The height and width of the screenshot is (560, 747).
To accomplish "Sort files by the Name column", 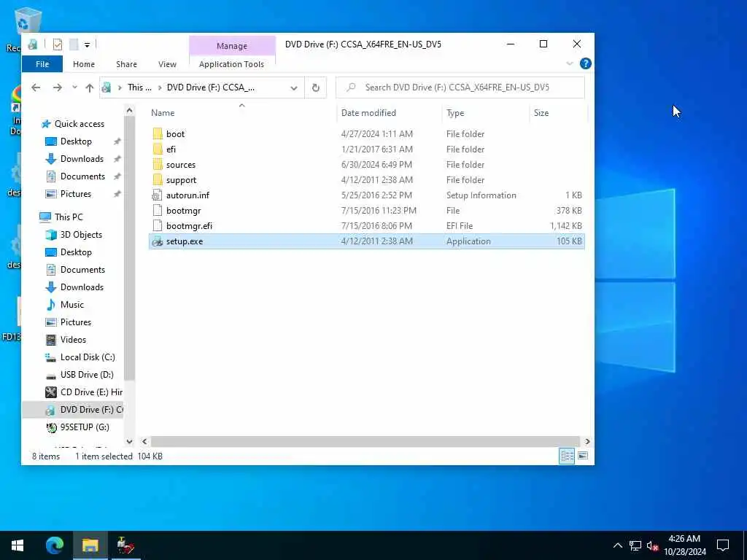I will [163, 113].
